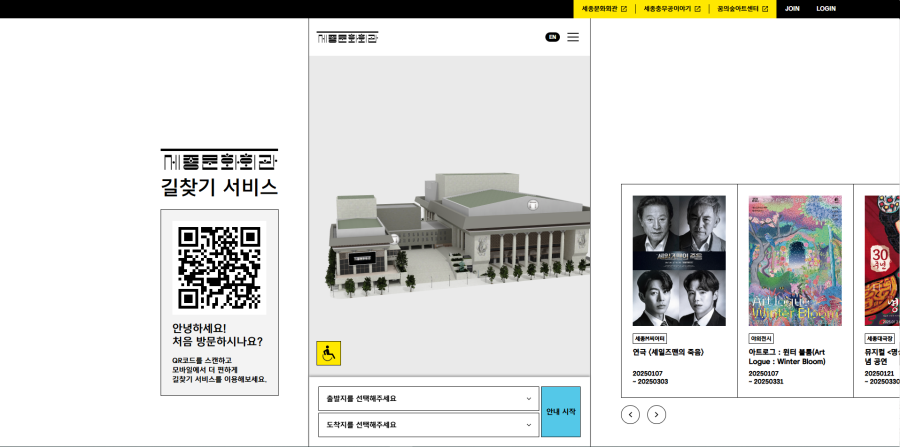This screenshot has width=900, height=447.
Task: Click the Sejong logo in map header
Action: [348, 38]
